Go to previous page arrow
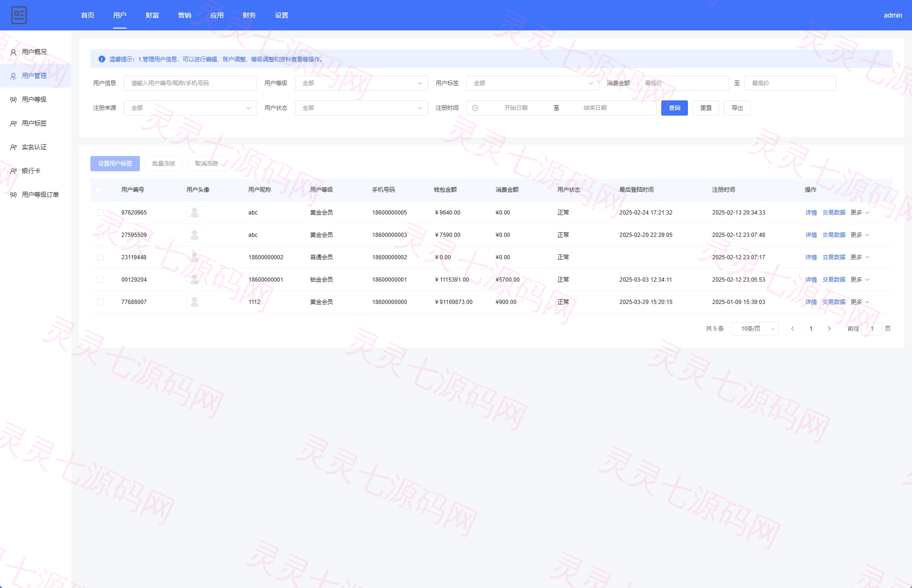The image size is (912, 588). 793,329
